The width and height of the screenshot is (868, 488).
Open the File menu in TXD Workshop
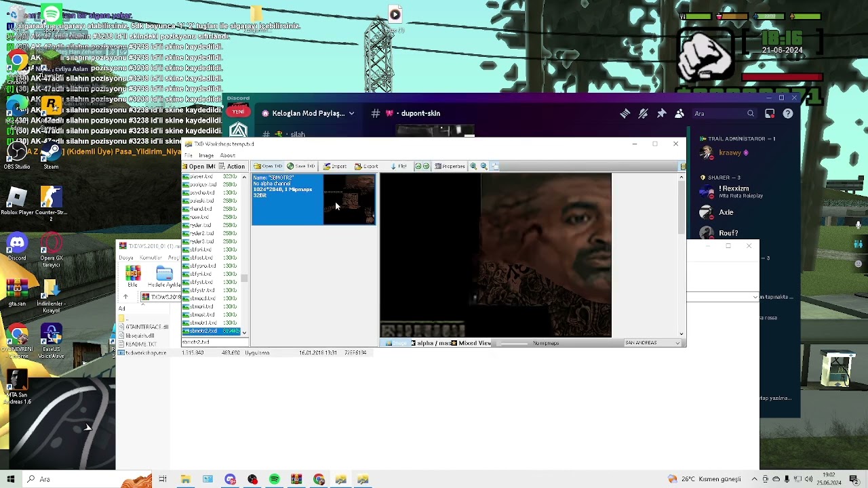point(189,155)
